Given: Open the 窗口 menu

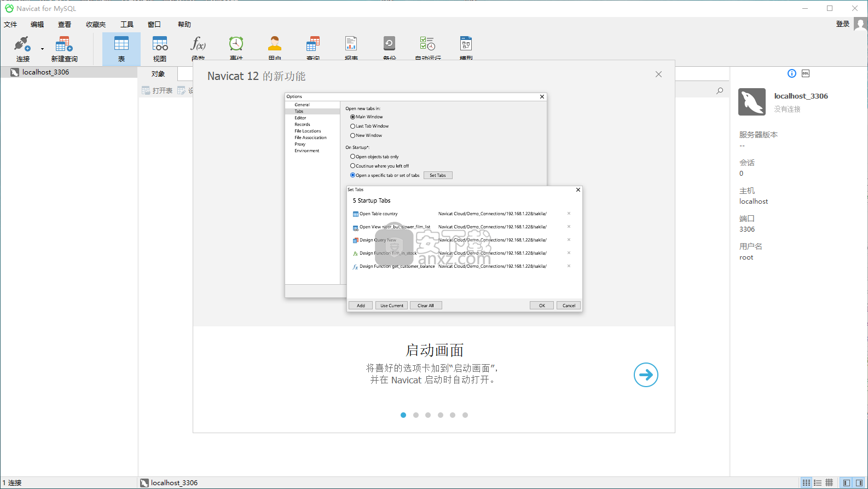Looking at the screenshot, I should 154,25.
